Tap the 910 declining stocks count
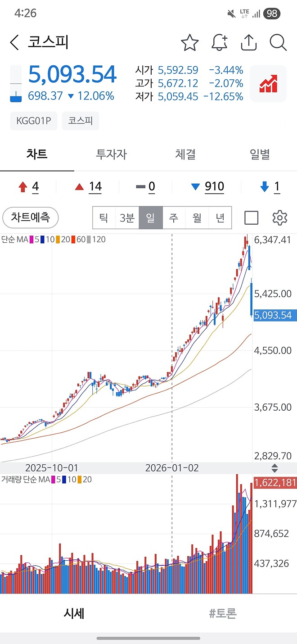297x644 pixels. tap(208, 186)
